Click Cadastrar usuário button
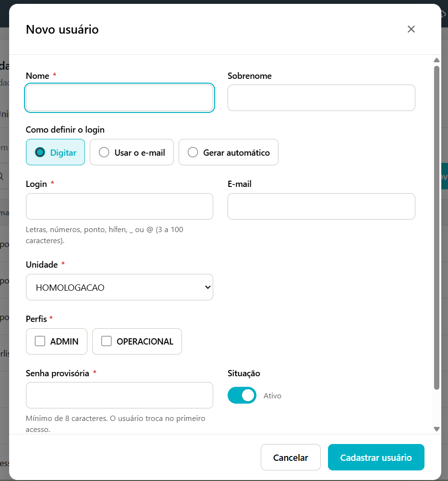Screen dimensions: 448x481 376,457
